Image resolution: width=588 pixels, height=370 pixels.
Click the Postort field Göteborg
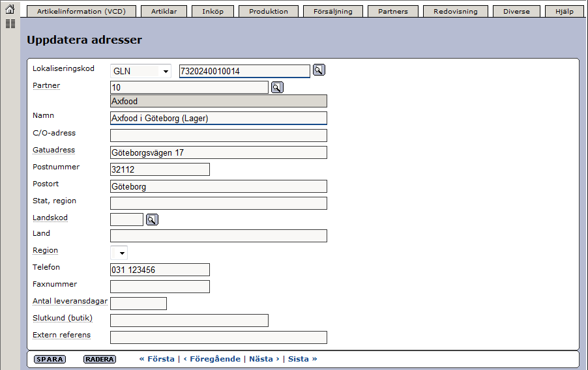pyautogui.click(x=218, y=186)
